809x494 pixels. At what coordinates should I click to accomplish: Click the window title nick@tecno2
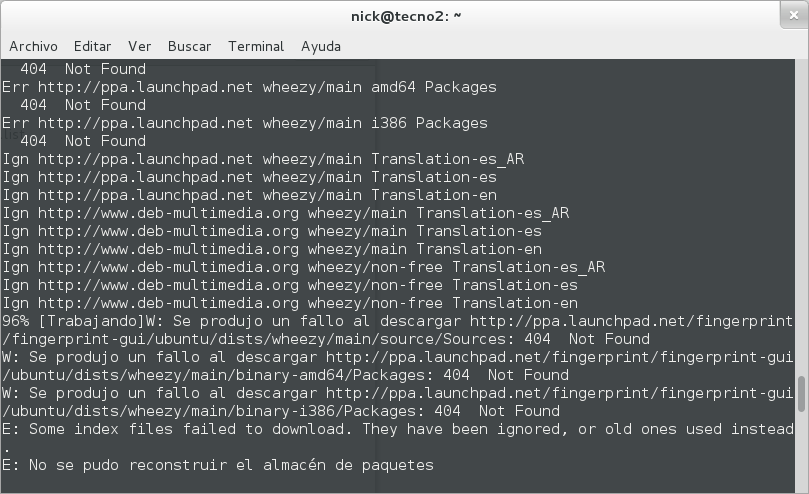click(406, 17)
